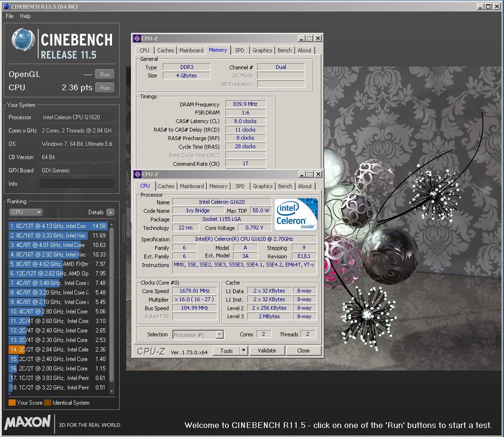
Task: Click the Ranking list scroll-up arrow
Action: (x=112, y=224)
